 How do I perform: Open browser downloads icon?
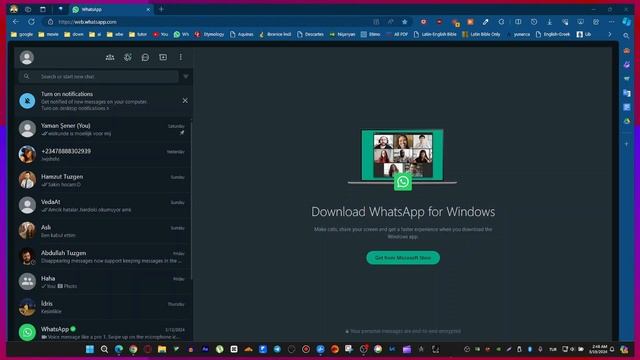pyautogui.click(x=549, y=22)
